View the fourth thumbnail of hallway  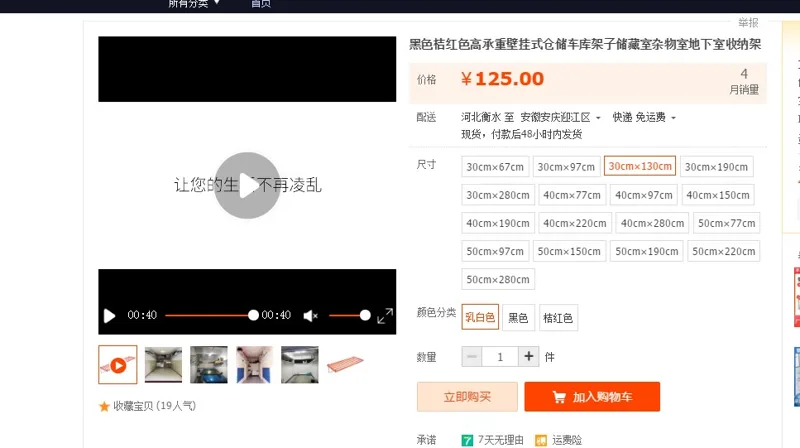point(254,365)
